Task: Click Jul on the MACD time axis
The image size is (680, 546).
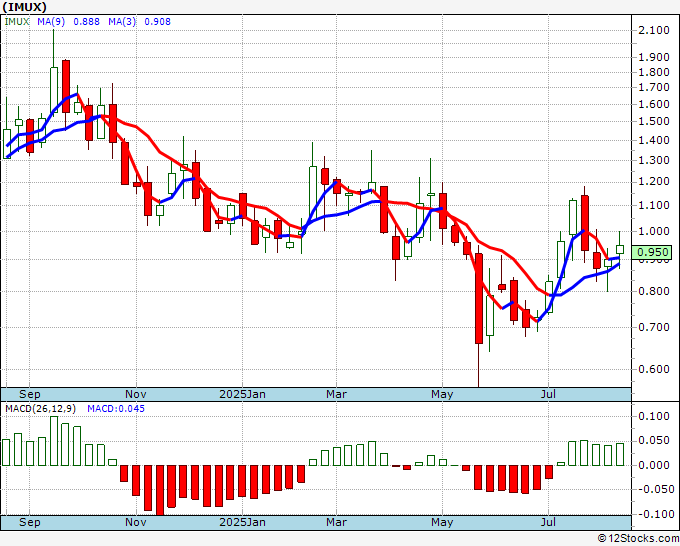Action: (549, 522)
